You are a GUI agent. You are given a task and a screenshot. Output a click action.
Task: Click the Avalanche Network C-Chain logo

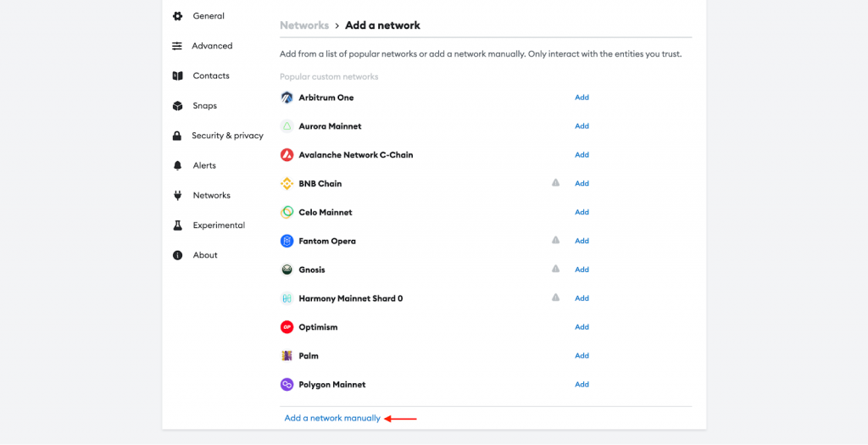(x=287, y=155)
